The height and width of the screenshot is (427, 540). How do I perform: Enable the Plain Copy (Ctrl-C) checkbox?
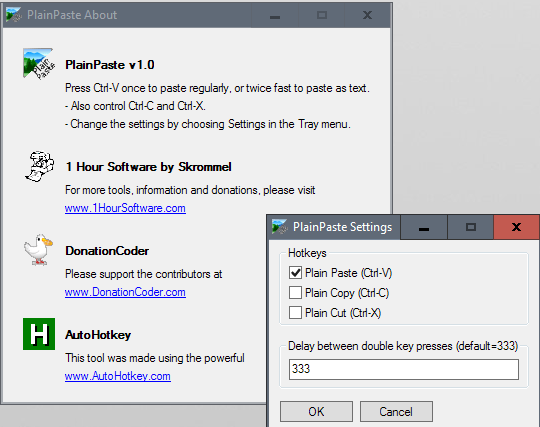pos(295,293)
